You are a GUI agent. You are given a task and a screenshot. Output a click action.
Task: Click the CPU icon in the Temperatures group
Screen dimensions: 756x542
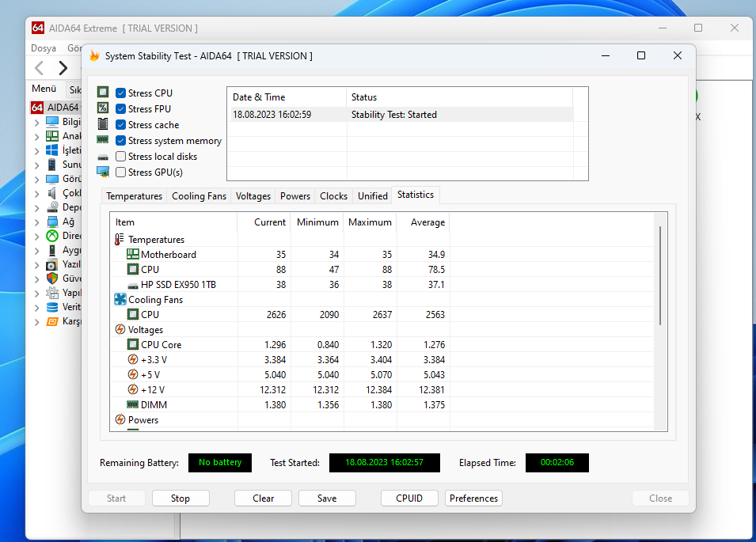(132, 269)
